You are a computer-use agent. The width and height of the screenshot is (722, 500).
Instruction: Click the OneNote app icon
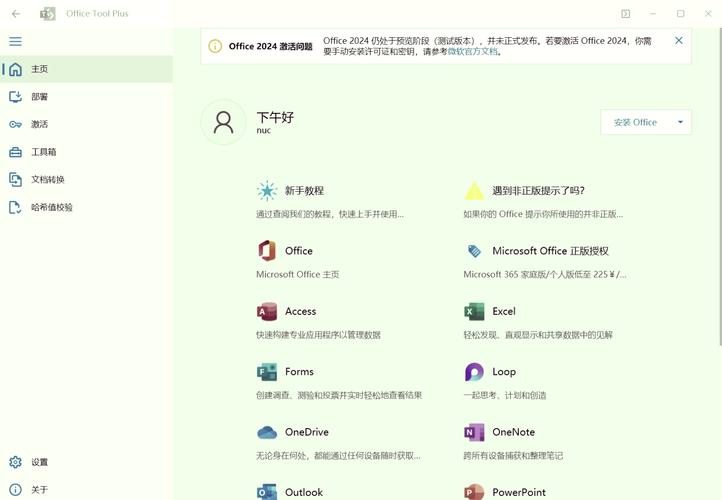474,432
